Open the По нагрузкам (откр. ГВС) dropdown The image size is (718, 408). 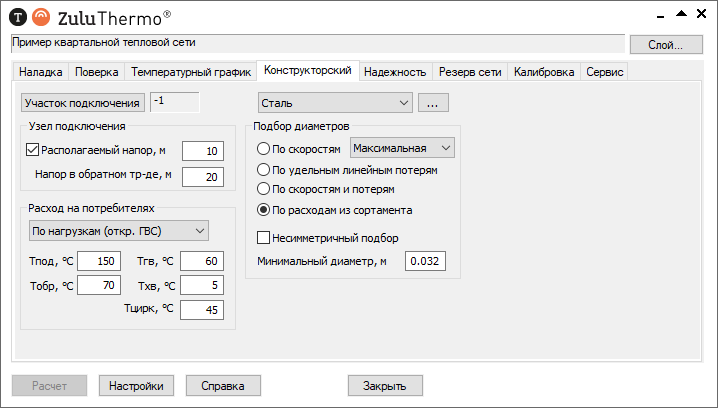pyautogui.click(x=117, y=231)
